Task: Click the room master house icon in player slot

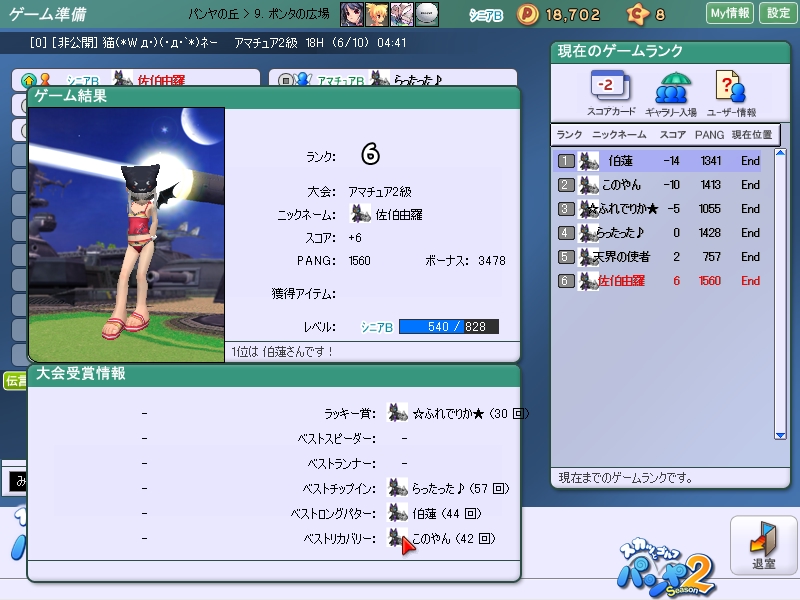Action: click(29, 80)
